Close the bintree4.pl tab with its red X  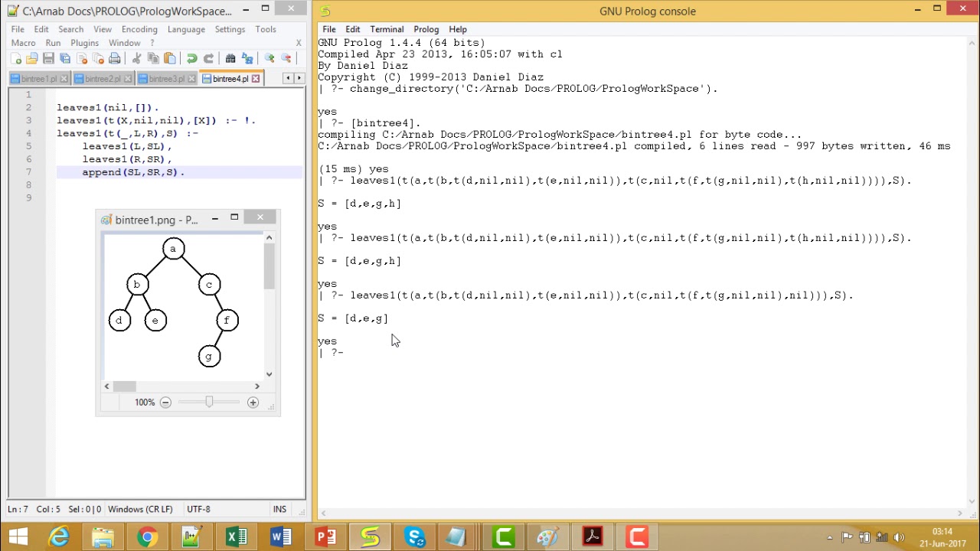256,79
